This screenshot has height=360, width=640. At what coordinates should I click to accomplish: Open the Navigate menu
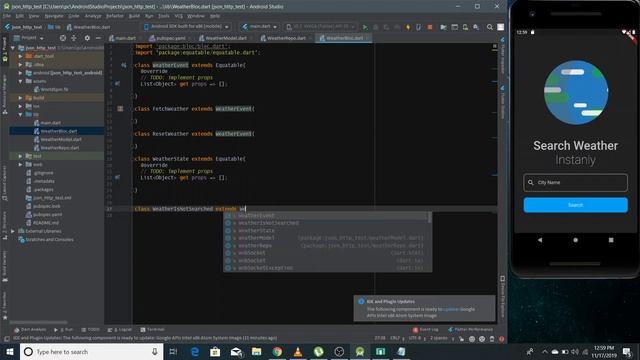(54, 16)
